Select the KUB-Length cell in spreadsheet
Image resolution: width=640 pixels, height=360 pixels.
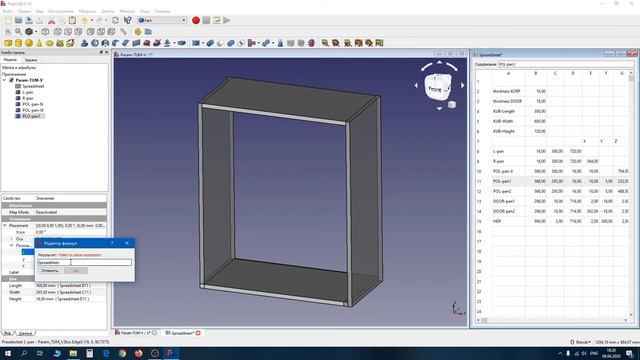coord(508,111)
